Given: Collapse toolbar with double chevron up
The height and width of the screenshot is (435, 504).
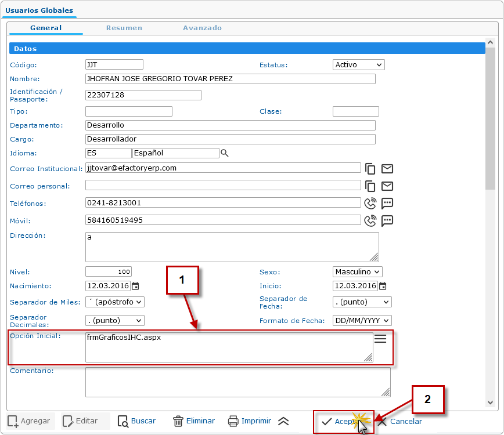Looking at the screenshot, I should [x=283, y=421].
